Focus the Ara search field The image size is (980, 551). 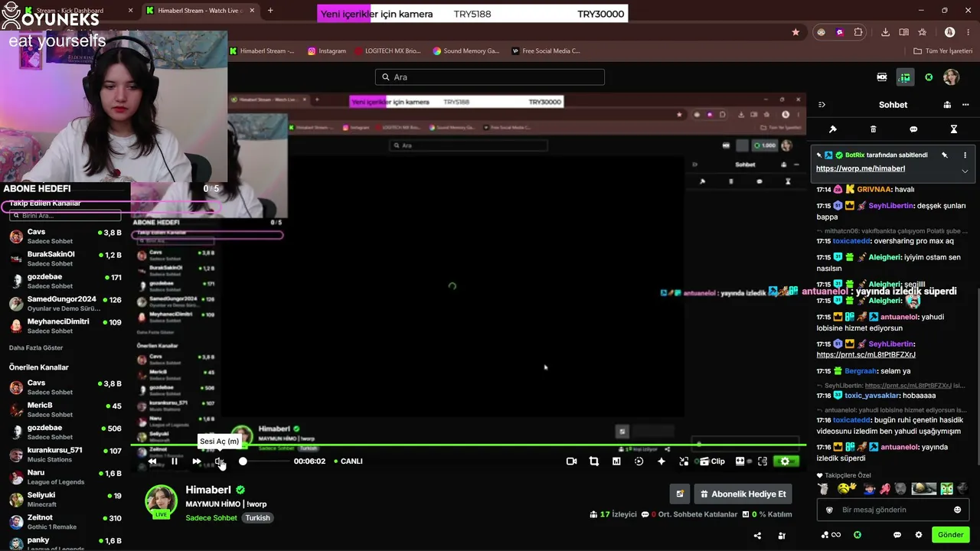coord(490,77)
